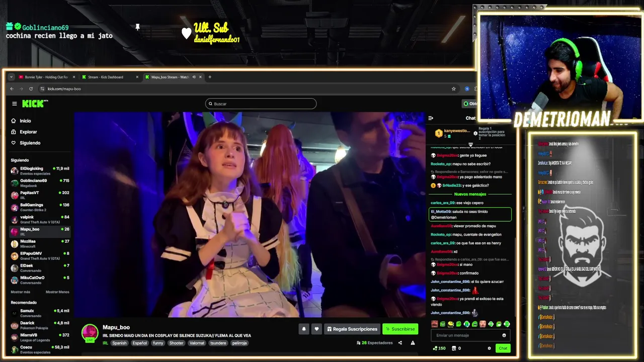Image resolution: width=644 pixels, height=362 pixels.
Task: Click the heart follow button
Action: tap(316, 329)
